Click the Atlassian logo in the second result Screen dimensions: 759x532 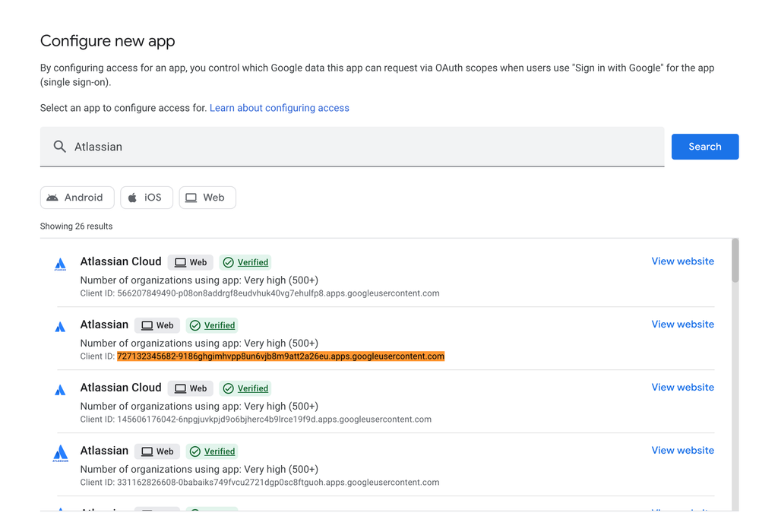[x=60, y=326]
